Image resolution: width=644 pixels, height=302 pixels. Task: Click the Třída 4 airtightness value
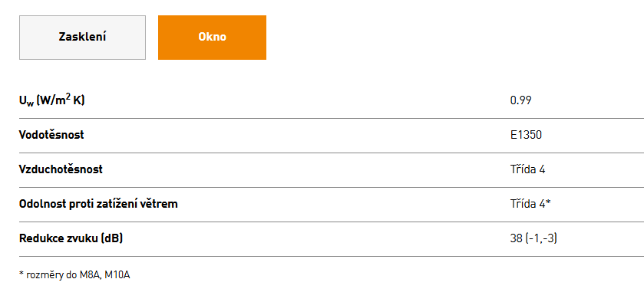528,169
